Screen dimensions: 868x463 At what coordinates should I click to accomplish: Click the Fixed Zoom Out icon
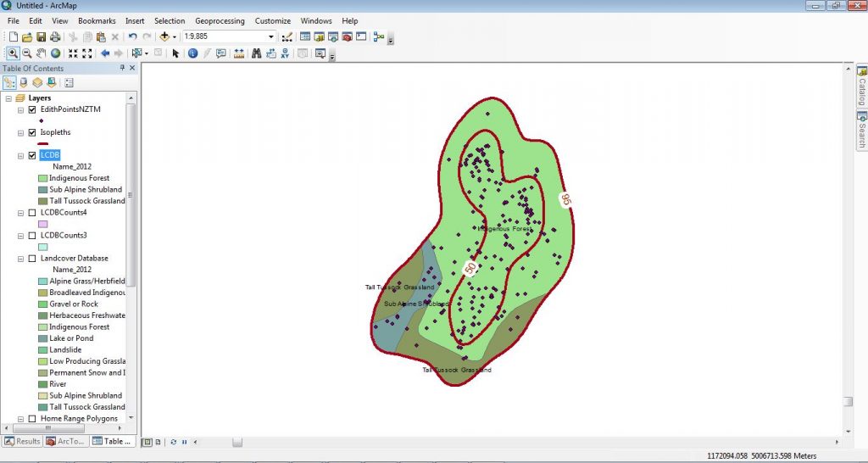(87, 53)
